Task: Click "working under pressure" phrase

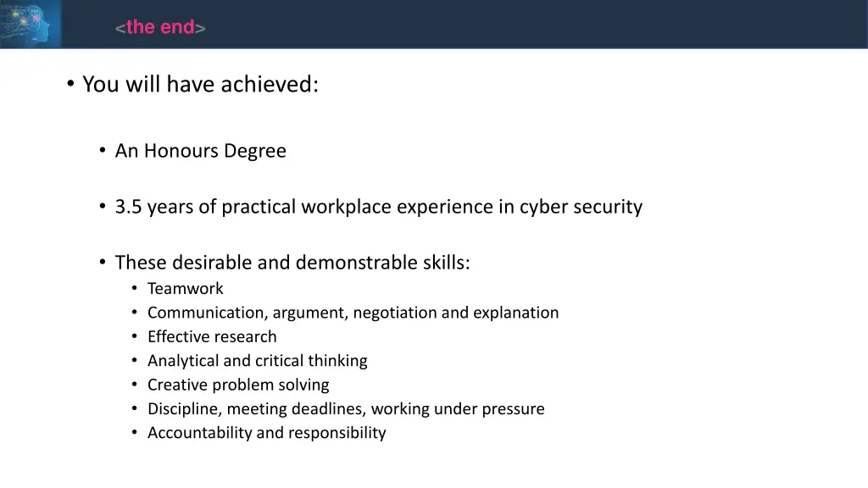Action: 458,409
